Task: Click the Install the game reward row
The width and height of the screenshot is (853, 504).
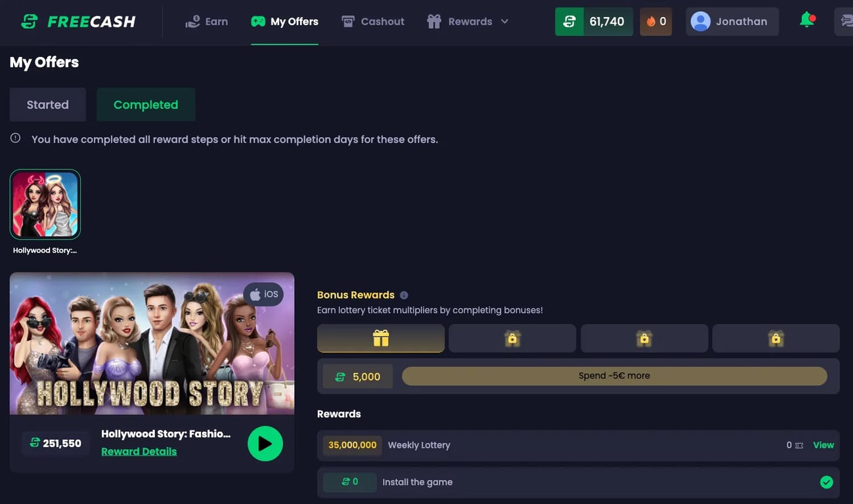Action: click(x=579, y=482)
